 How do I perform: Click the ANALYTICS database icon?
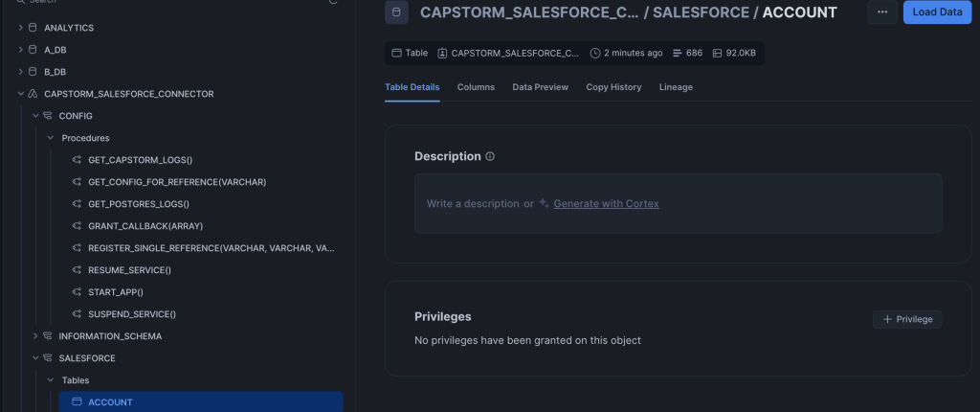pos(33,28)
